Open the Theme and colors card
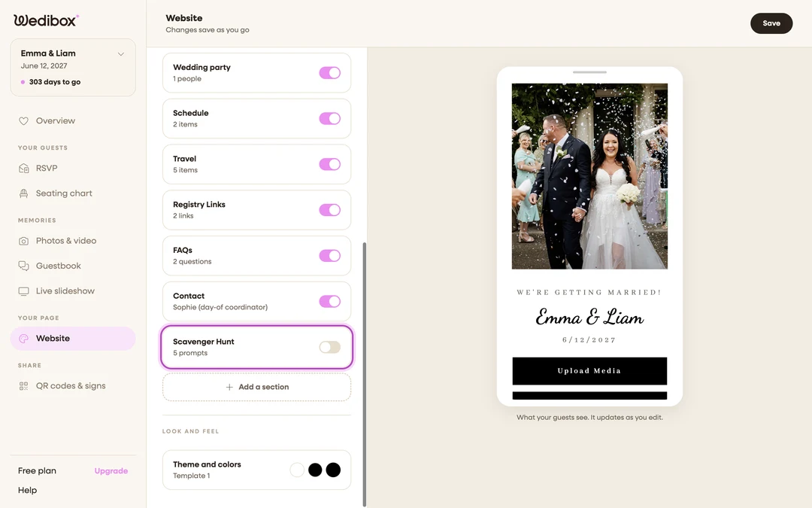 click(x=257, y=470)
